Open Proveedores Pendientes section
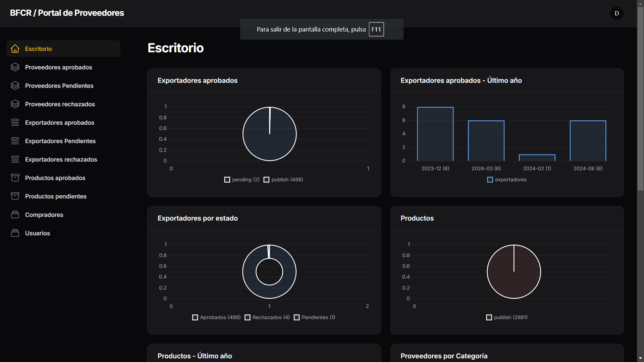Screen dimensions: 644x362 [x=63, y=85]
